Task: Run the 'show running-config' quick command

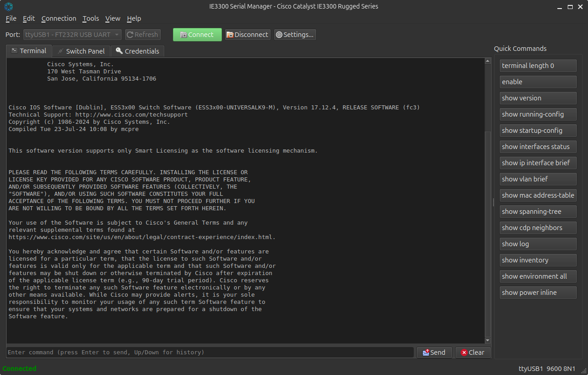Action: (538, 114)
